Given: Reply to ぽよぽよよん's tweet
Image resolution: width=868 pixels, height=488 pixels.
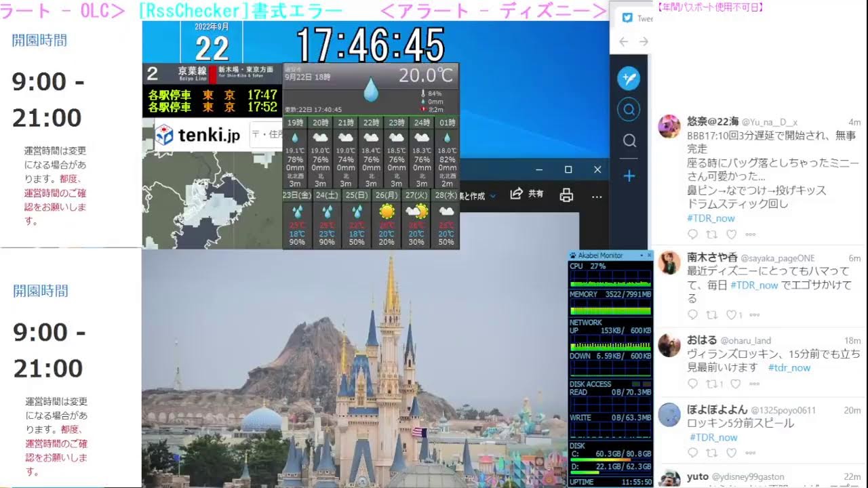Looking at the screenshot, I should tap(692, 453).
